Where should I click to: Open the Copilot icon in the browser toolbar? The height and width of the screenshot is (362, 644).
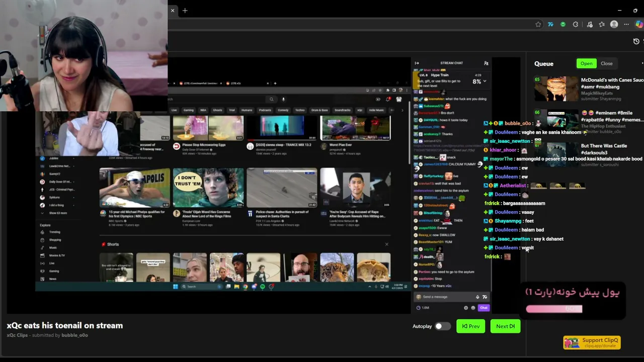pyautogui.click(x=639, y=24)
